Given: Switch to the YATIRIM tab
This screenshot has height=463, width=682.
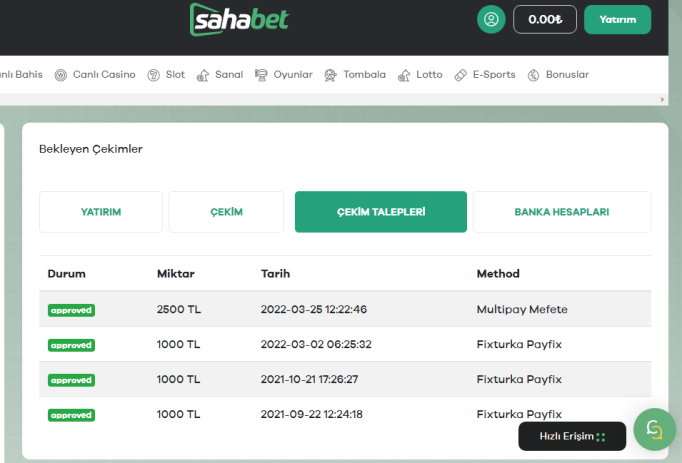Looking at the screenshot, I should (100, 212).
